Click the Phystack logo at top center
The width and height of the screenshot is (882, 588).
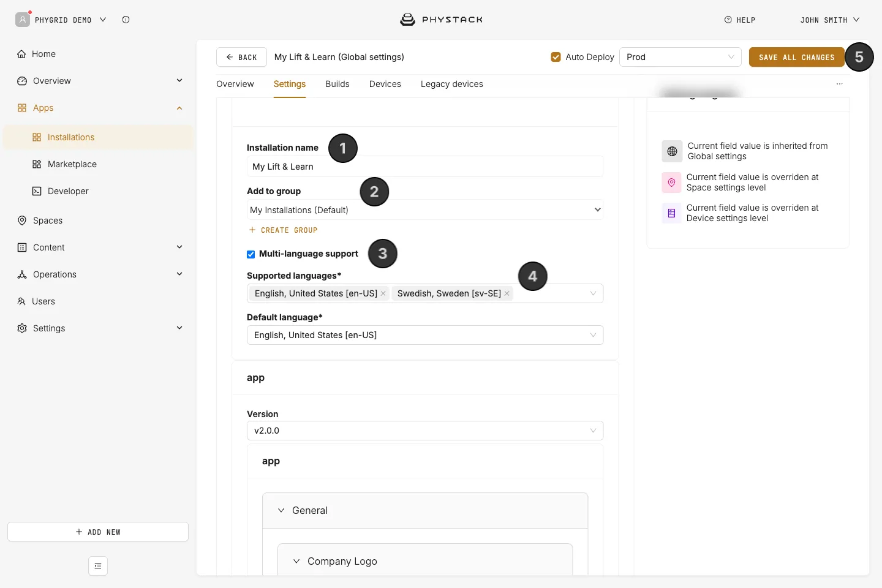click(x=441, y=20)
